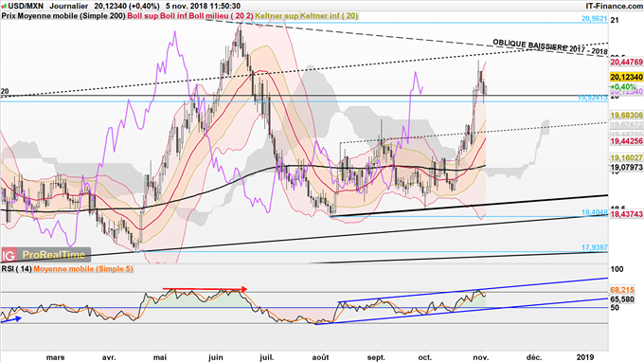Click the date 5 nov. 2018 11:50:30

[x=203, y=7]
